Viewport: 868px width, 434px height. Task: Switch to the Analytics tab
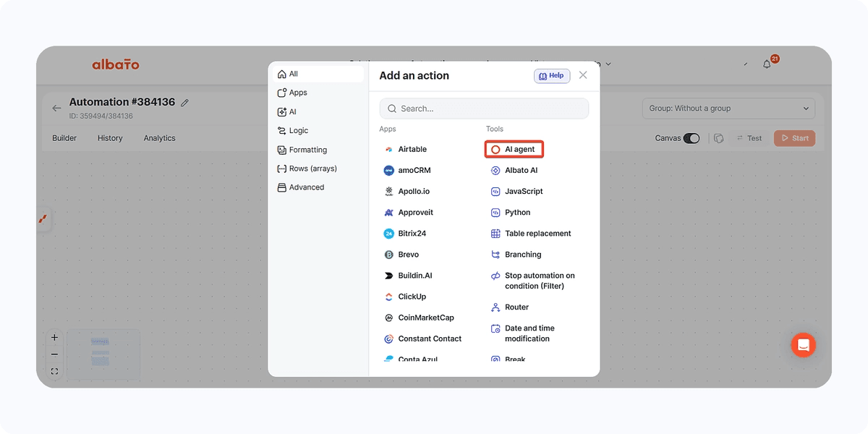[x=159, y=138]
